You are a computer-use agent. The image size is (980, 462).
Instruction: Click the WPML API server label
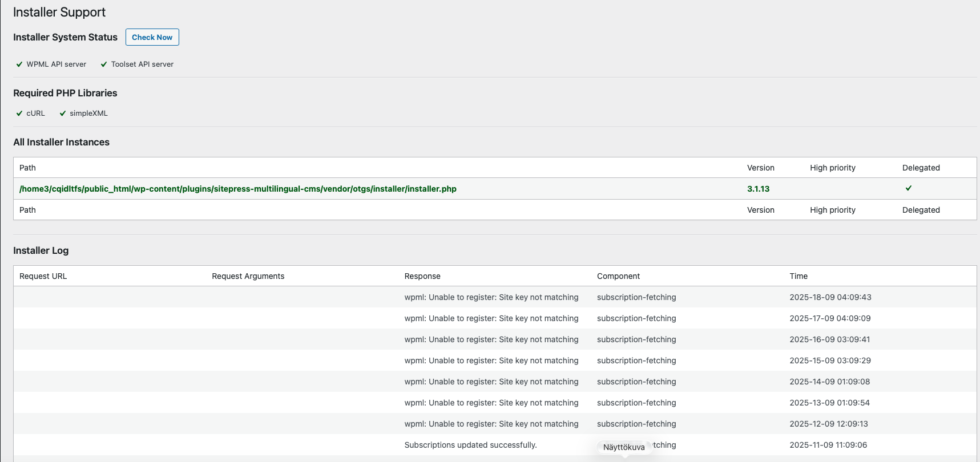pos(56,64)
